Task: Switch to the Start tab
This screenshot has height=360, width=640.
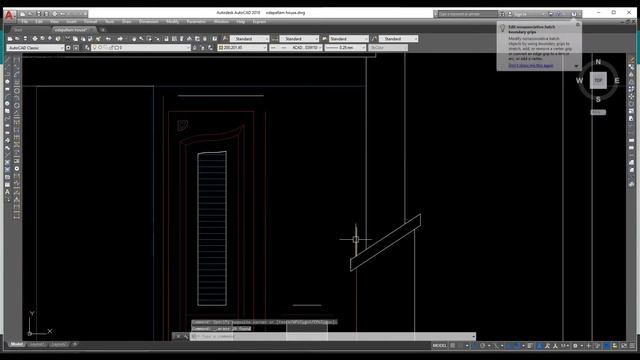Action: (18, 30)
